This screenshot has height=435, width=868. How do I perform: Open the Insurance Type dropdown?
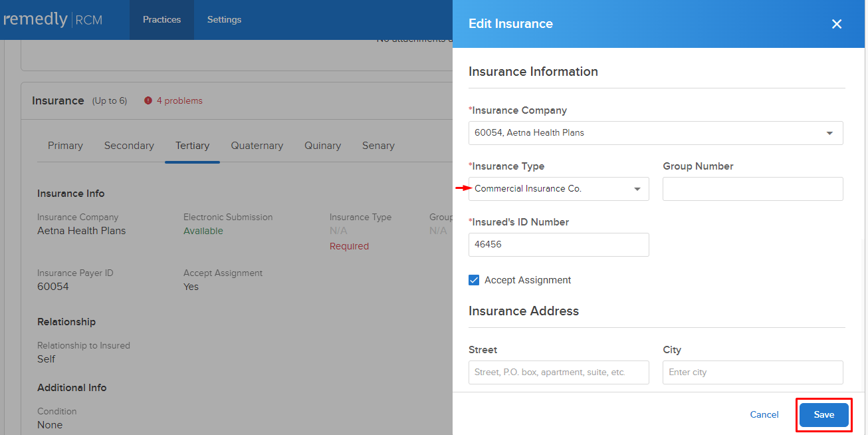(x=559, y=189)
